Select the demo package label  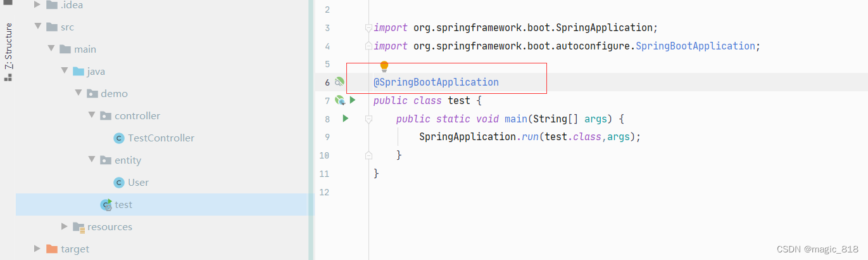(x=114, y=93)
